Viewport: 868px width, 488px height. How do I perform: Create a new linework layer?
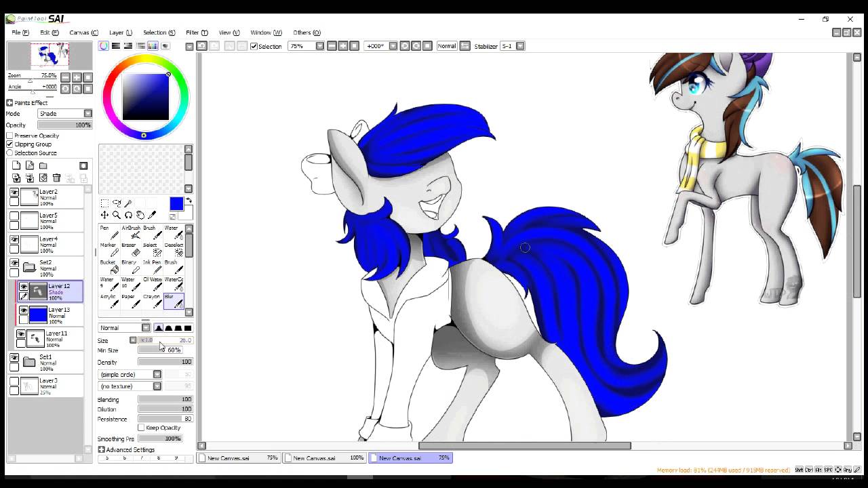coord(30,165)
